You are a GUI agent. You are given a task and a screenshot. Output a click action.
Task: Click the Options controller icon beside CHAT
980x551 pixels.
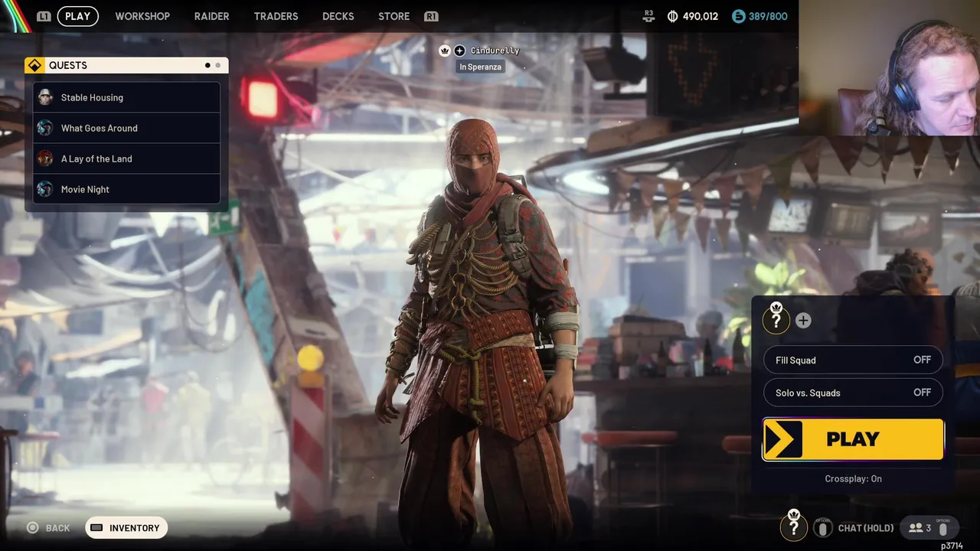pos(822,528)
